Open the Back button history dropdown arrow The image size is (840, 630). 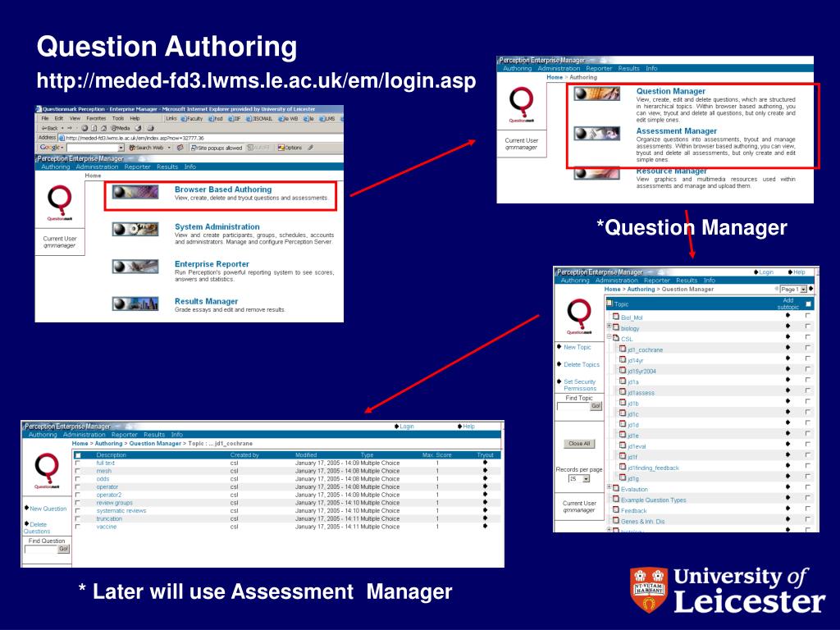[x=62, y=129]
